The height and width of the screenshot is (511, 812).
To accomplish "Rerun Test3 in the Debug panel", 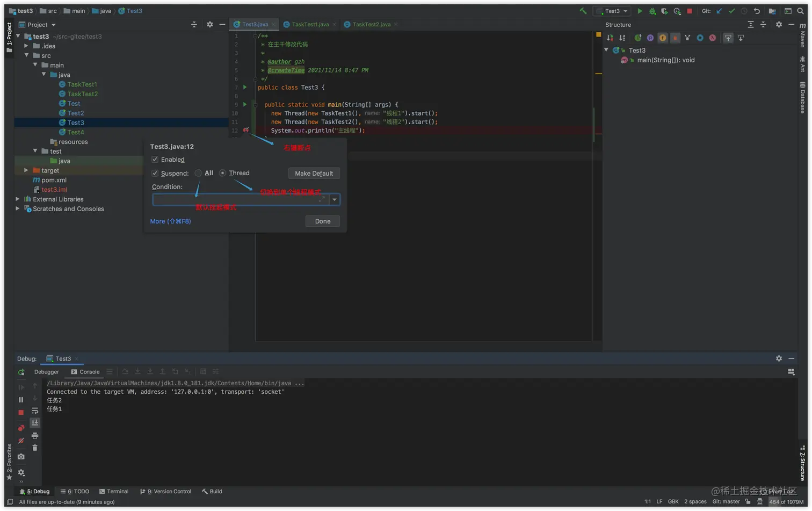I will 21,372.
